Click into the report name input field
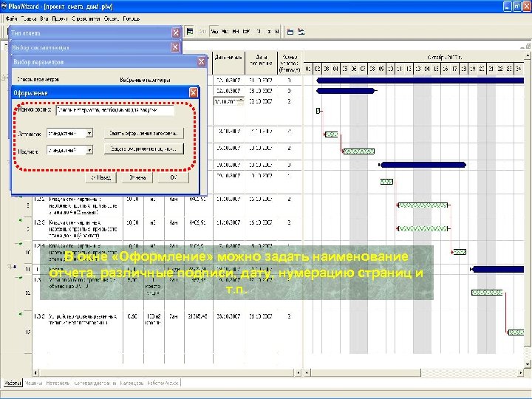This screenshot has width=532, height=399. click(115, 110)
